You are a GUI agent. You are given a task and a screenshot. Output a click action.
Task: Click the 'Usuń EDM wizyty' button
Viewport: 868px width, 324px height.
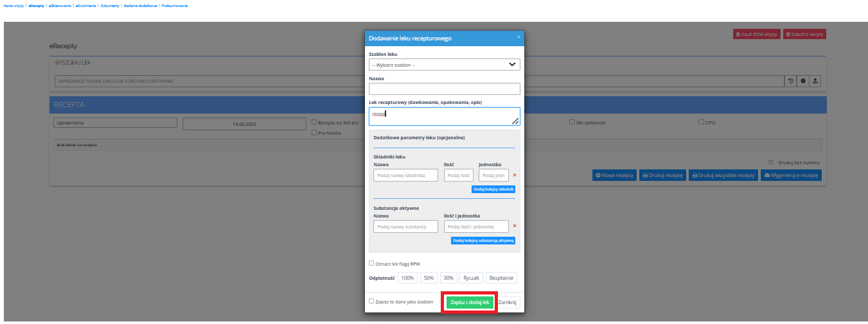coord(757,34)
